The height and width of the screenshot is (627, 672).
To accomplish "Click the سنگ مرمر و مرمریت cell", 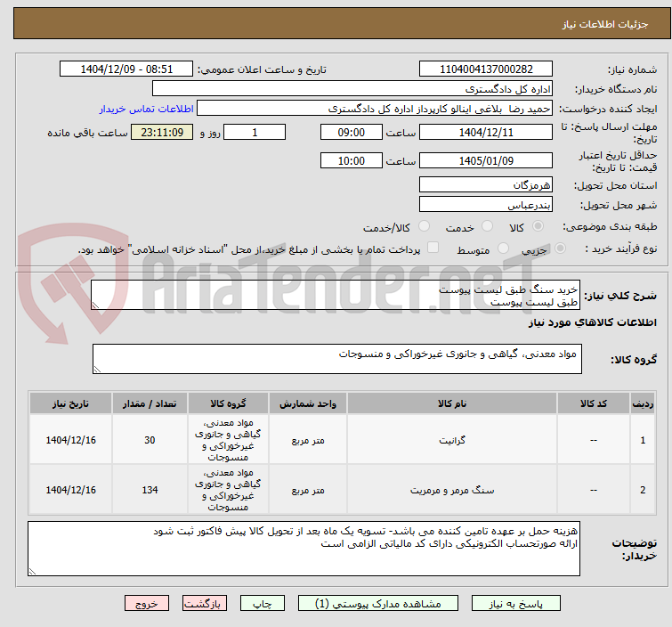I will tap(452, 490).
